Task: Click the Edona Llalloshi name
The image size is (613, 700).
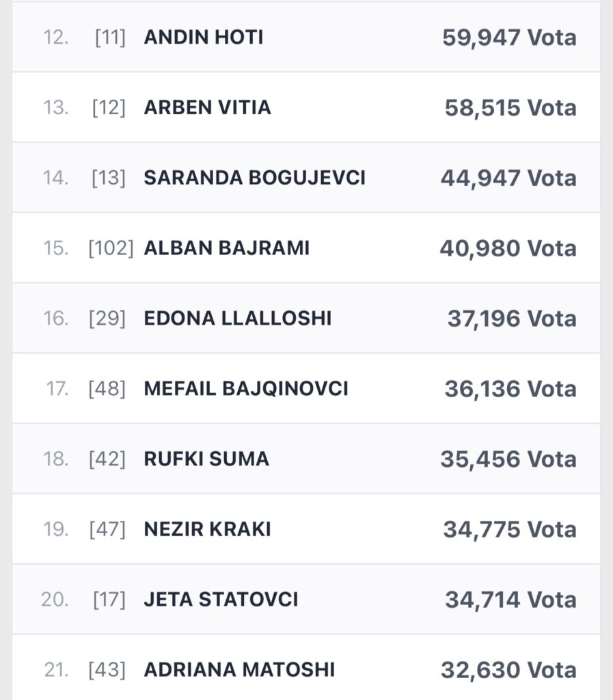Action: [x=237, y=319]
